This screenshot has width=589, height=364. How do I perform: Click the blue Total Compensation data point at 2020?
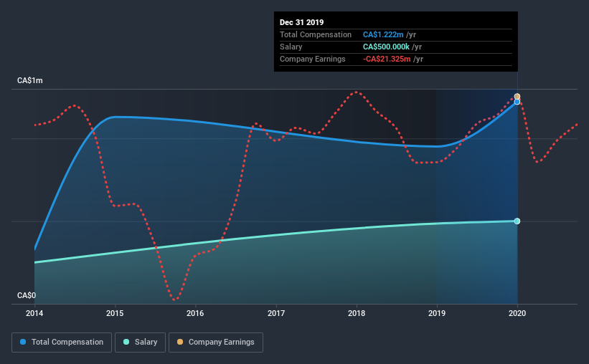[517, 102]
